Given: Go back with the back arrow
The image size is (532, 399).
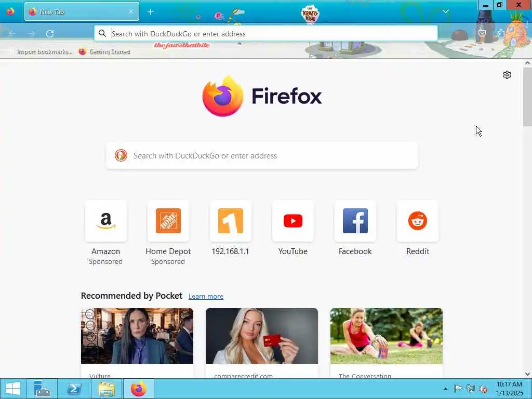Looking at the screenshot, I should click(12, 34).
